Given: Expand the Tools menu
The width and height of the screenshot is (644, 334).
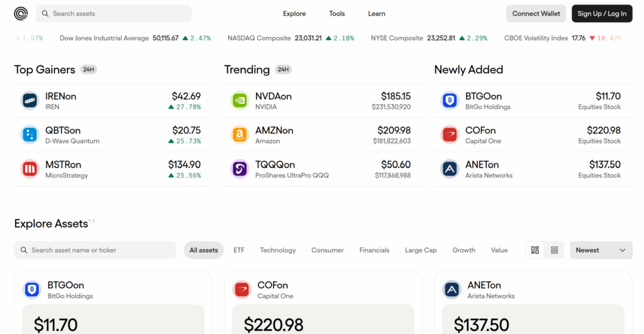Looking at the screenshot, I should [337, 13].
